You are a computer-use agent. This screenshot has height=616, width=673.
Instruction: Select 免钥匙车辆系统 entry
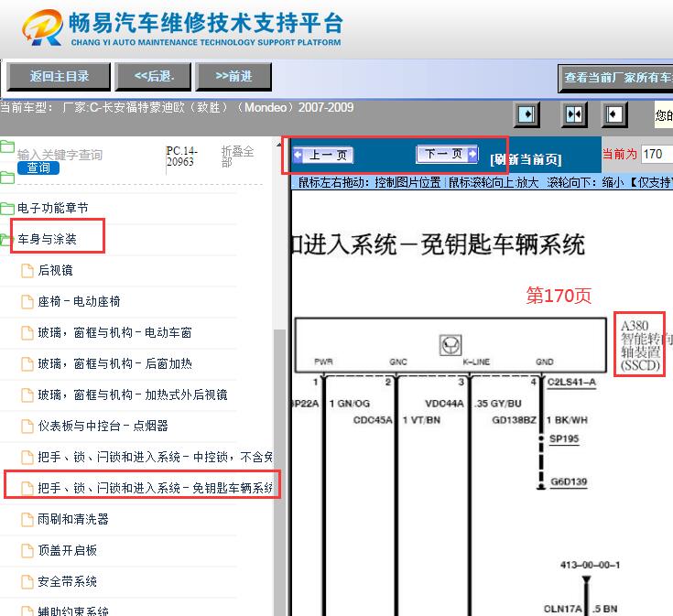[155, 488]
